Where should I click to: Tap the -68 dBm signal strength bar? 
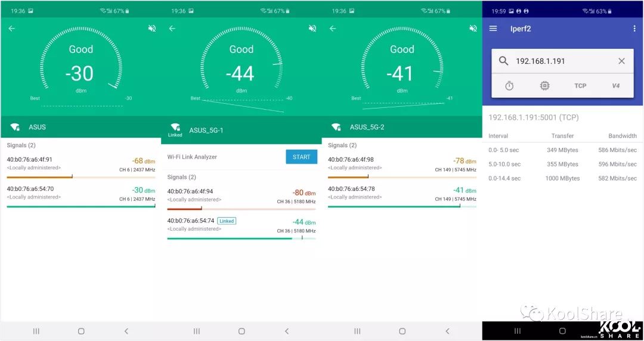(81, 177)
